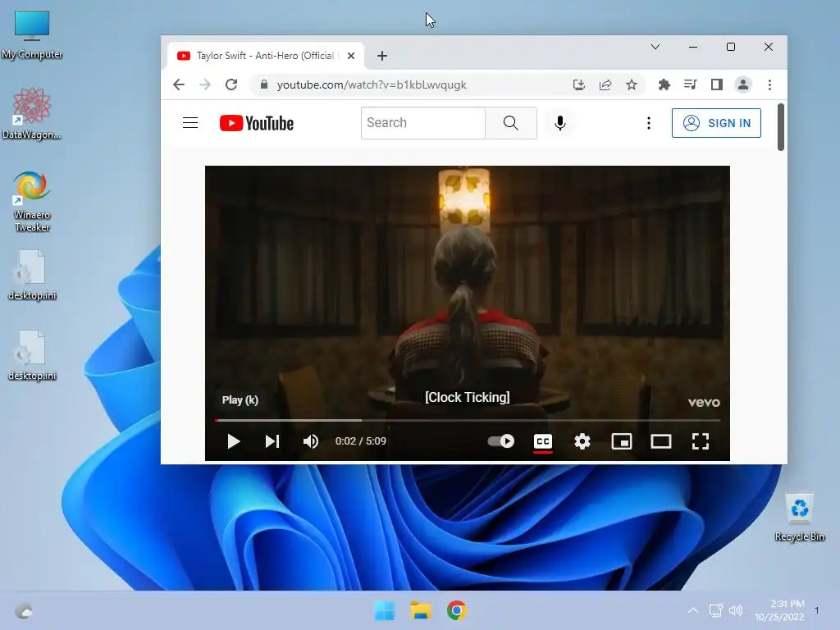This screenshot has height=630, width=840.
Task: Switch to theater mode
Action: (661, 441)
